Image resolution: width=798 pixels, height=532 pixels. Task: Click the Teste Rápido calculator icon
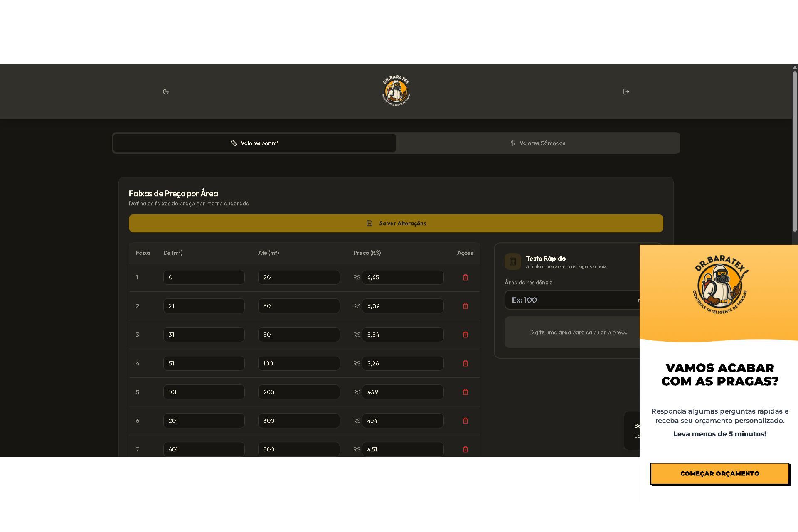[x=512, y=261]
